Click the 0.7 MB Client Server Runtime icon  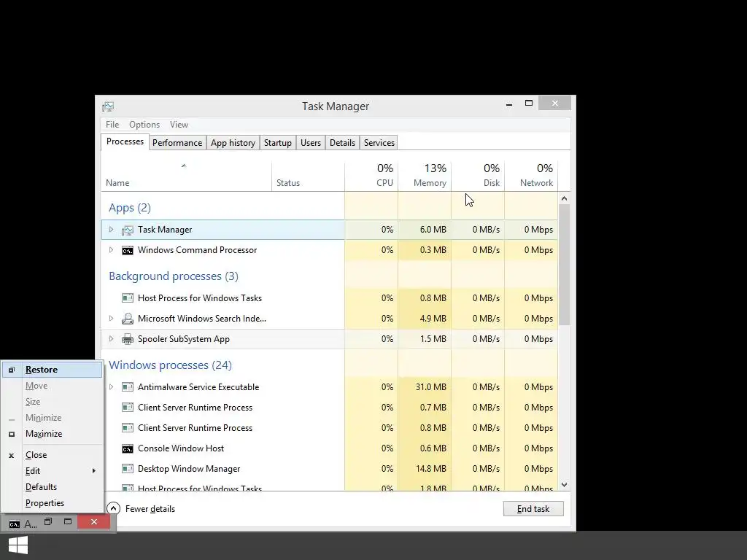127,408
